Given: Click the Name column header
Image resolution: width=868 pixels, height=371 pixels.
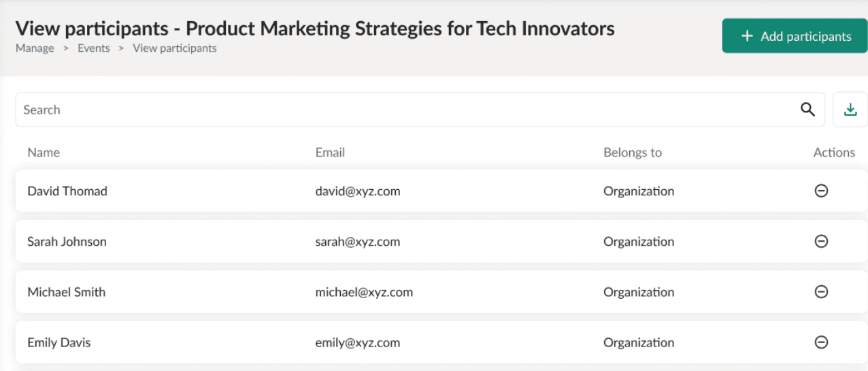Looking at the screenshot, I should [44, 152].
